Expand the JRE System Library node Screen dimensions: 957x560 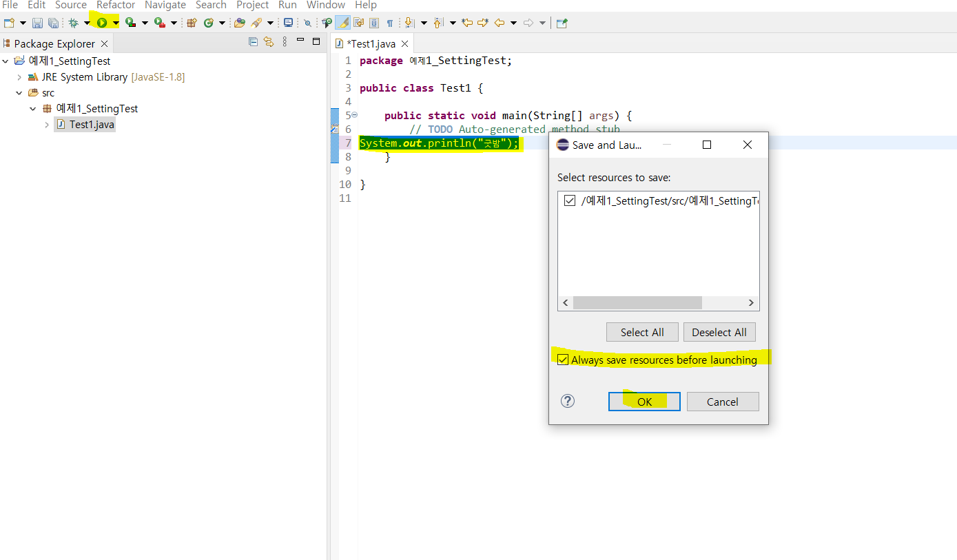tap(19, 77)
